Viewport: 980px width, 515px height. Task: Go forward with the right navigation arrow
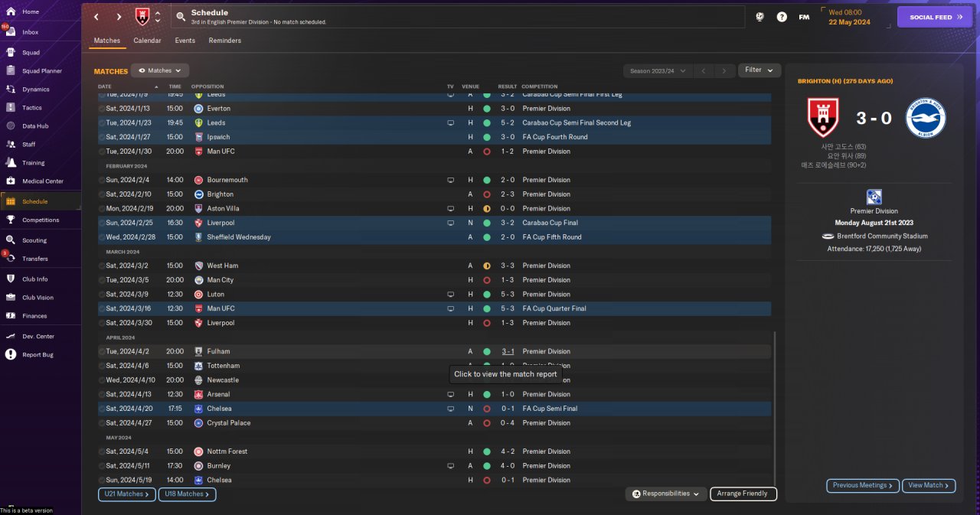pyautogui.click(x=119, y=16)
